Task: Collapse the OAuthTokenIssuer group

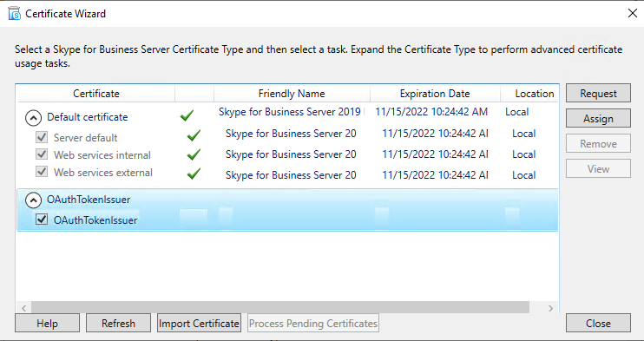Action: point(33,200)
